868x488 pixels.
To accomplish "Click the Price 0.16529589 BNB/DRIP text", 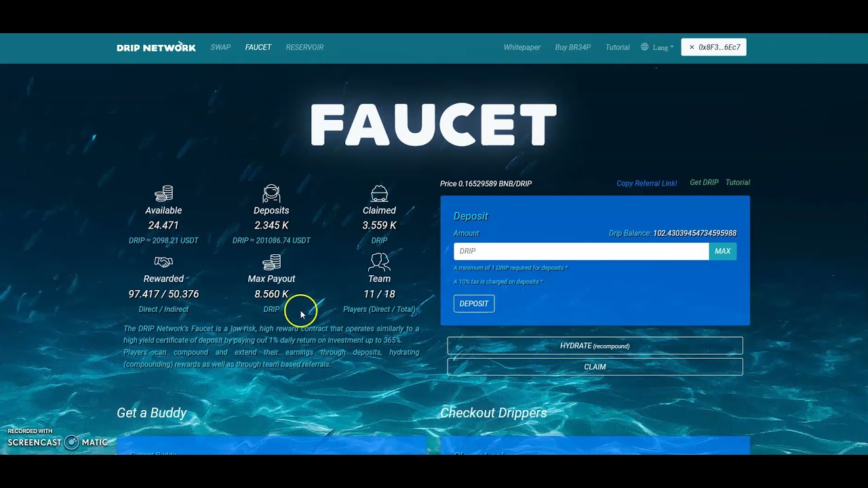I will click(x=486, y=184).
